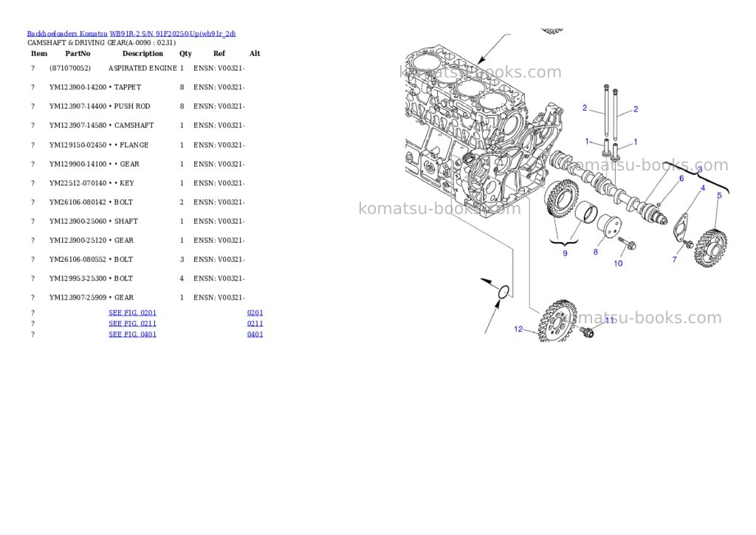This screenshot has width=756, height=535.
Task: Click callout number 7 in the diagram
Action: point(675,260)
